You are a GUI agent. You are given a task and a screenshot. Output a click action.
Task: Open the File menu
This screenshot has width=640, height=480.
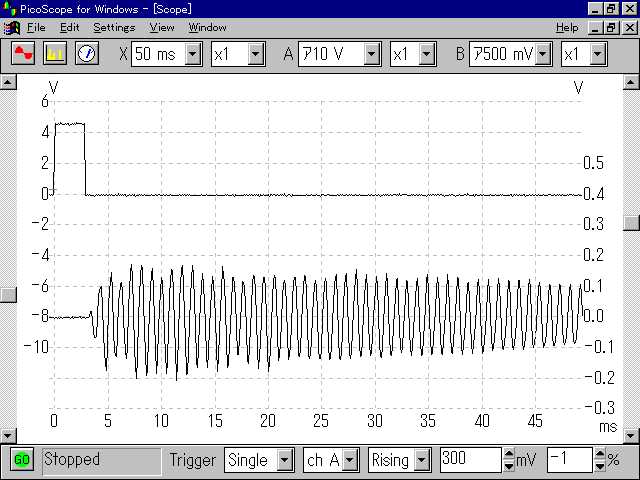36,28
